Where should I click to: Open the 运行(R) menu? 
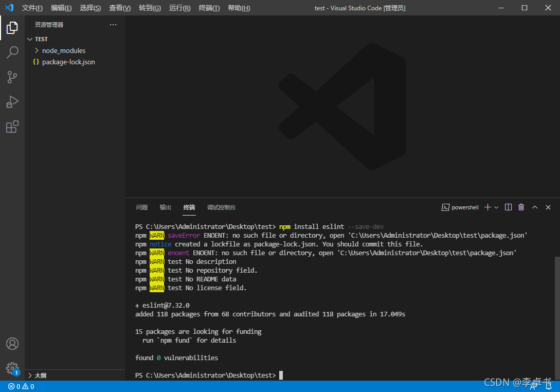tap(179, 8)
